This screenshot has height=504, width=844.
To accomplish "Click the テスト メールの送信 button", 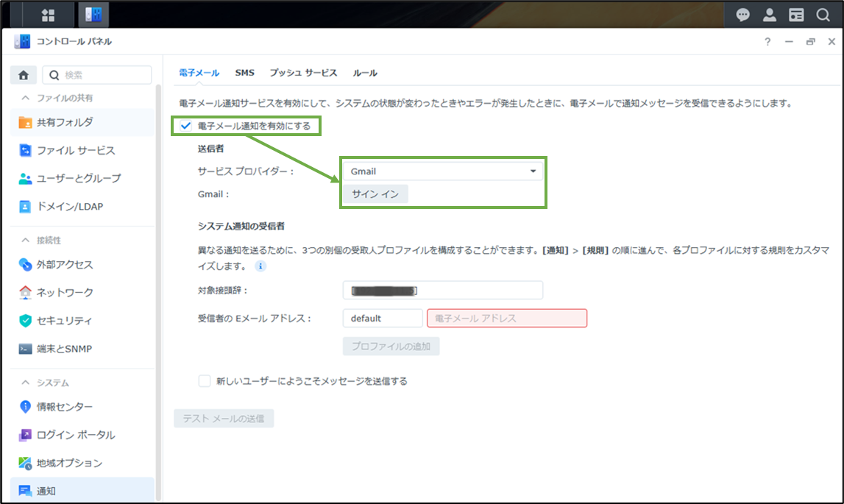I will click(x=224, y=419).
